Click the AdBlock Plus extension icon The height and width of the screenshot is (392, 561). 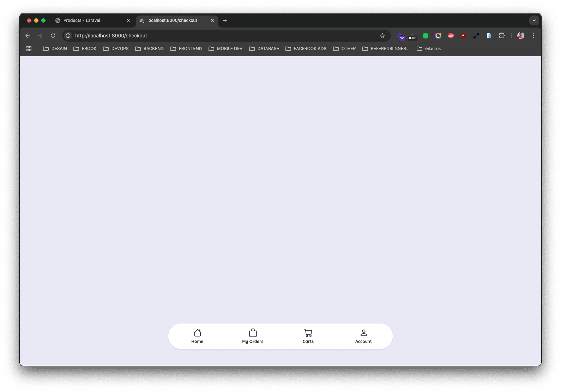(x=451, y=36)
